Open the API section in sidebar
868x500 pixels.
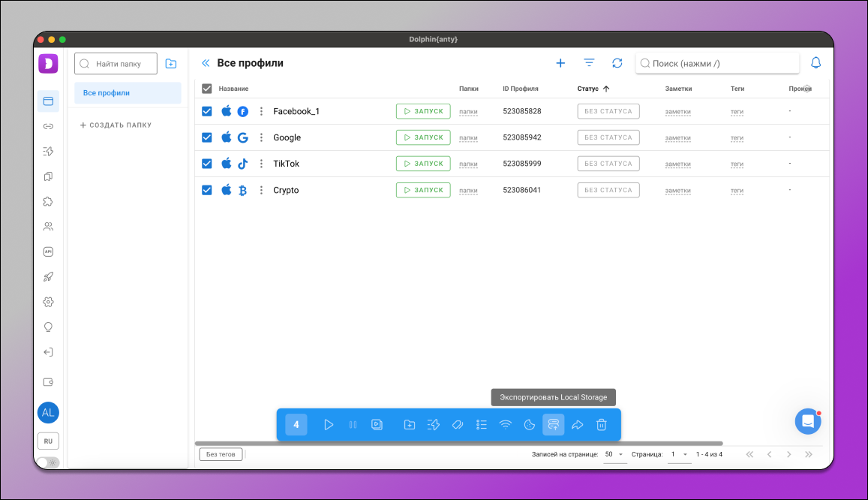(x=48, y=252)
